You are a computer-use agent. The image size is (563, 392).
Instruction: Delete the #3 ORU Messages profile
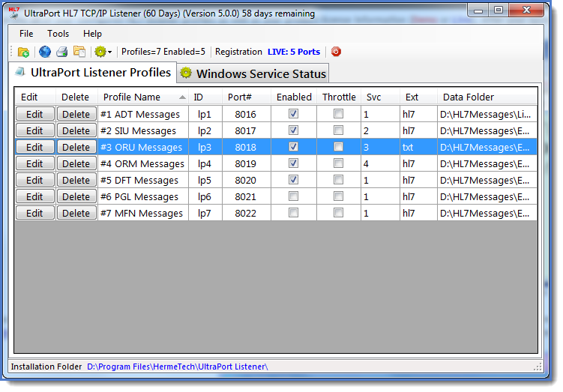76,147
